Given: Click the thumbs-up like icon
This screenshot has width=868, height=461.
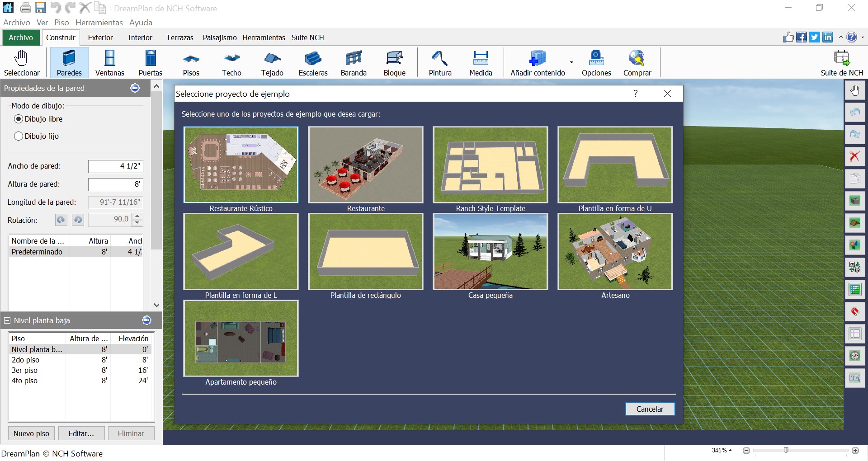Looking at the screenshot, I should pyautogui.click(x=788, y=38).
